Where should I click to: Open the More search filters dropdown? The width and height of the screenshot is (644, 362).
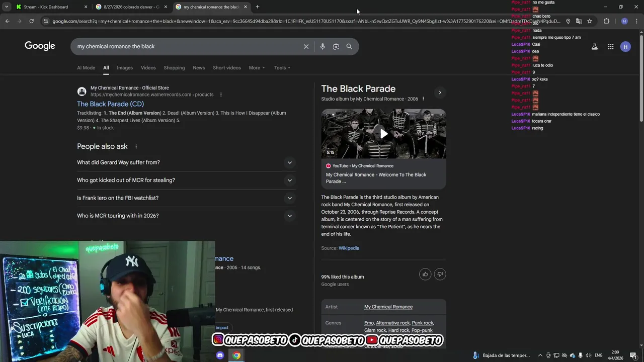pyautogui.click(x=257, y=68)
